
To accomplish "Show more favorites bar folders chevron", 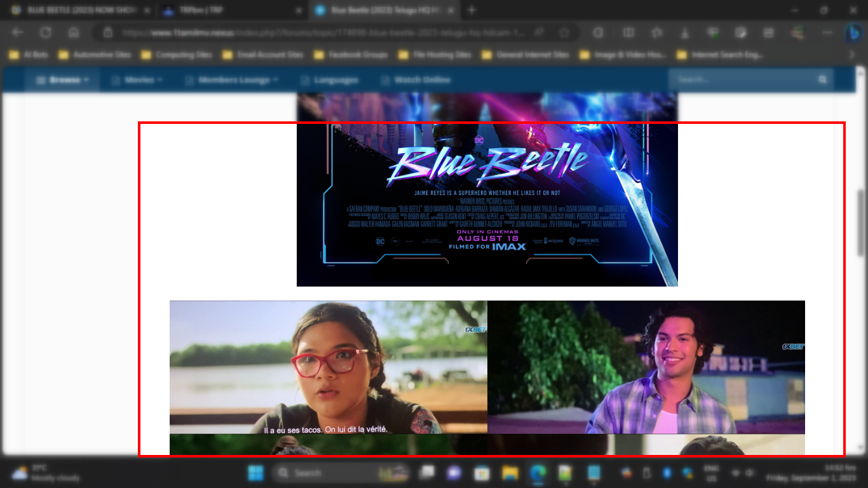I will click(852, 55).
